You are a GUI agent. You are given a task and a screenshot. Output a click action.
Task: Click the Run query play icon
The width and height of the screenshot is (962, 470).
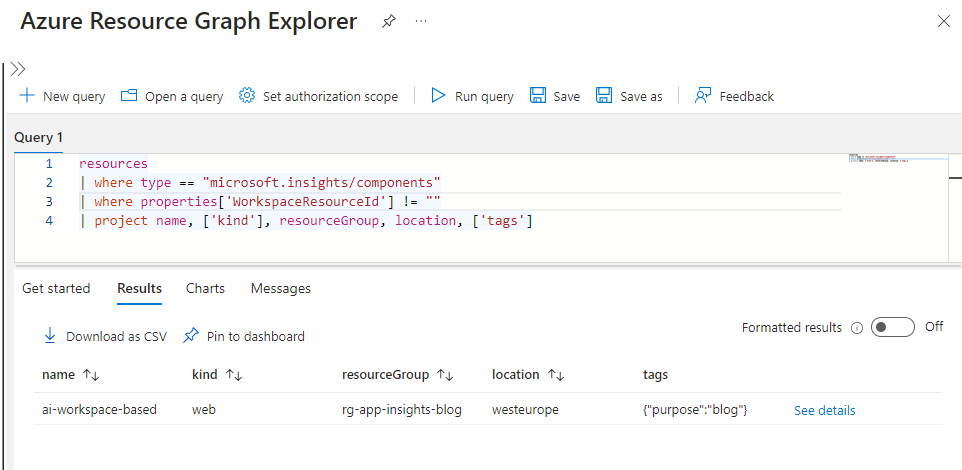(x=438, y=96)
